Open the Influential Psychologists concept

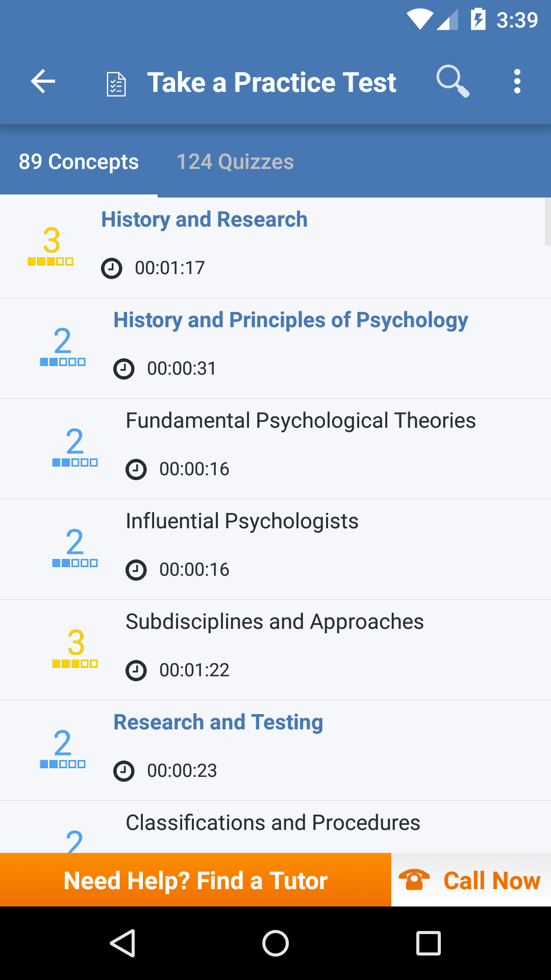click(275, 550)
